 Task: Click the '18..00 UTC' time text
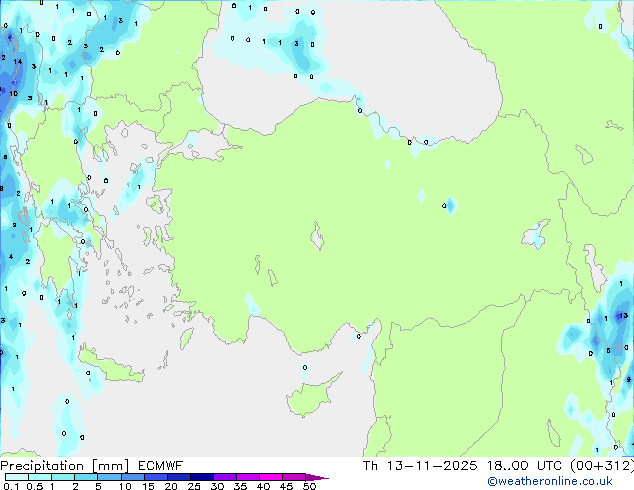point(524,466)
